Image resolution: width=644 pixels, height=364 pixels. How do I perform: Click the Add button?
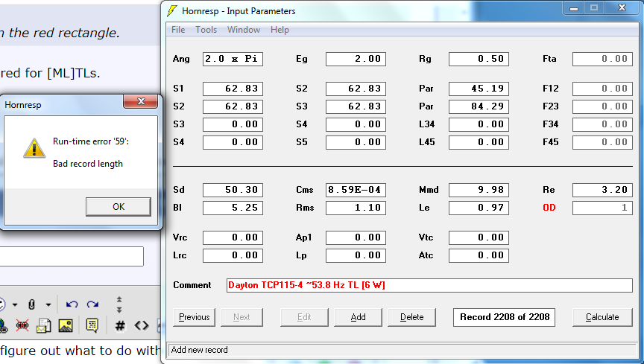[358, 317]
